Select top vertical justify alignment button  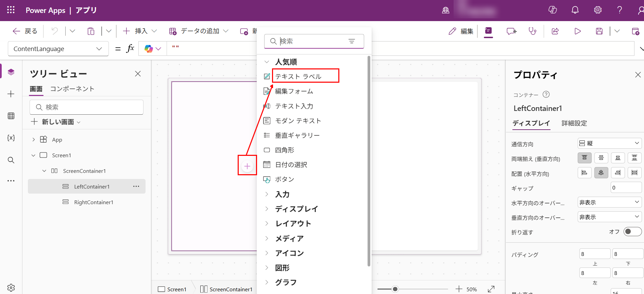584,158
